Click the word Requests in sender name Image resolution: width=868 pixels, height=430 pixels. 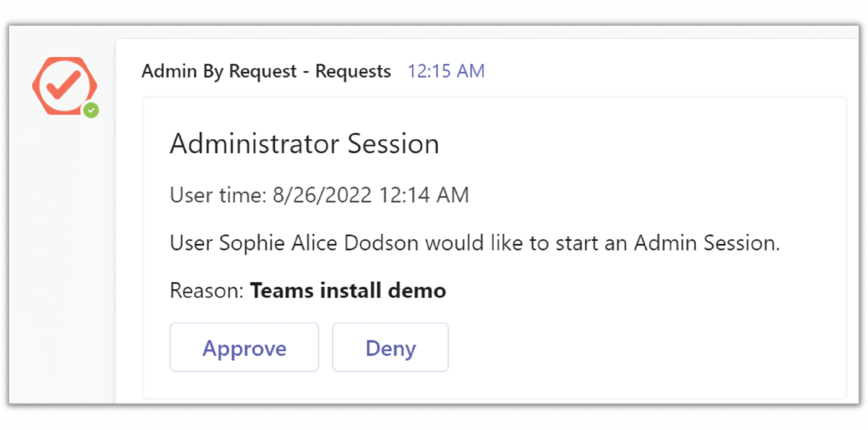353,71
